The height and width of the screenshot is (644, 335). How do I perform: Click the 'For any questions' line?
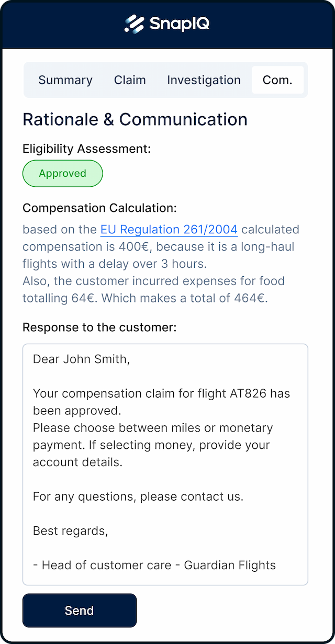138,496
